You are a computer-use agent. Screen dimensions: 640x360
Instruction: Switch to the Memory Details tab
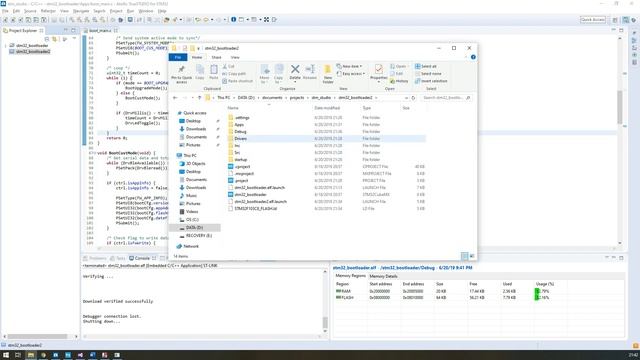[383, 276]
